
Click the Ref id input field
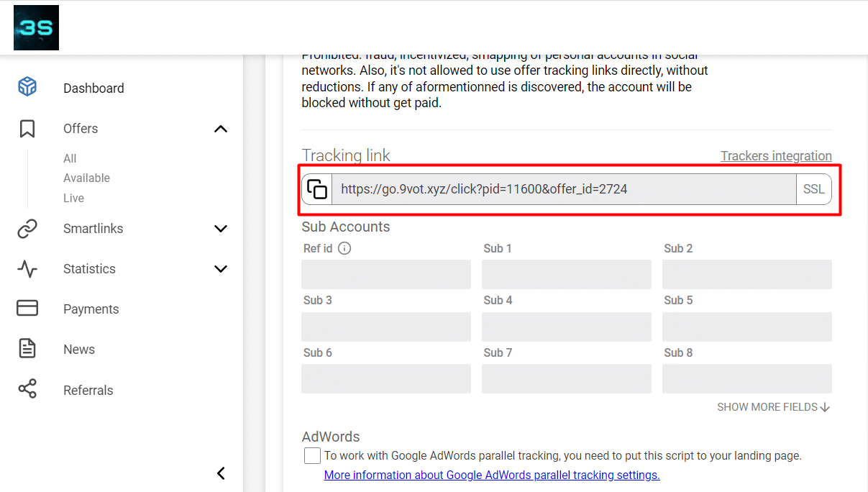coord(386,275)
